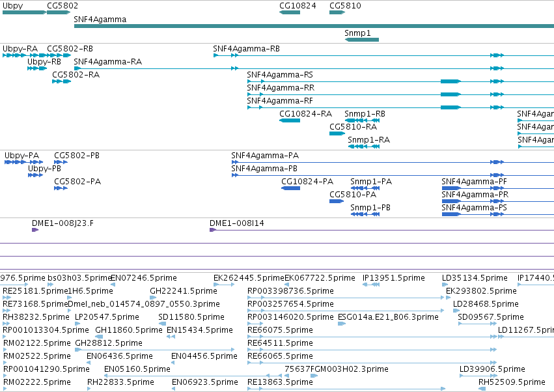Screen dimensions: 554x392
Task: Select transcript Ubpy-RA
Action: click(20, 49)
